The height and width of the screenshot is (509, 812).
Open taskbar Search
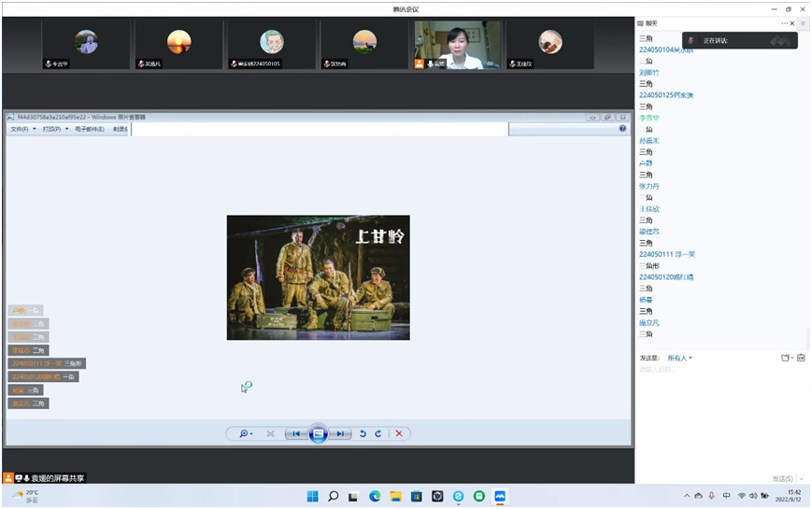point(334,497)
